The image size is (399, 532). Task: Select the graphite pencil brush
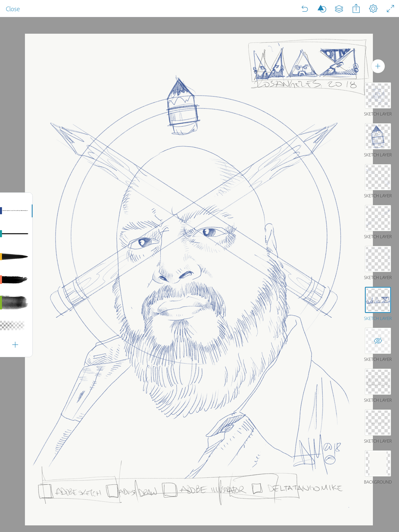coord(15,211)
